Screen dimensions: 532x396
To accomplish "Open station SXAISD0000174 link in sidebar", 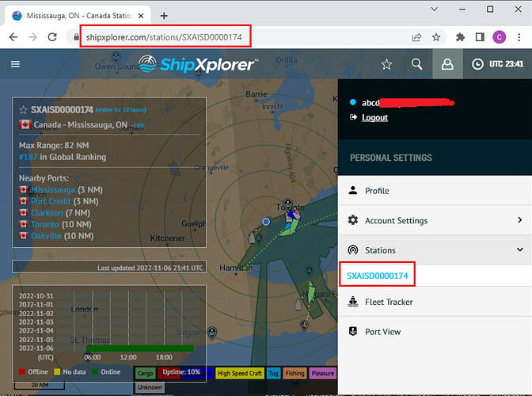I will click(378, 276).
